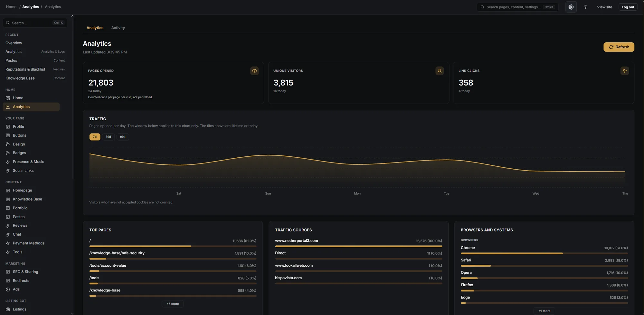
Task: Expand +1 more browsers
Action: point(544,311)
